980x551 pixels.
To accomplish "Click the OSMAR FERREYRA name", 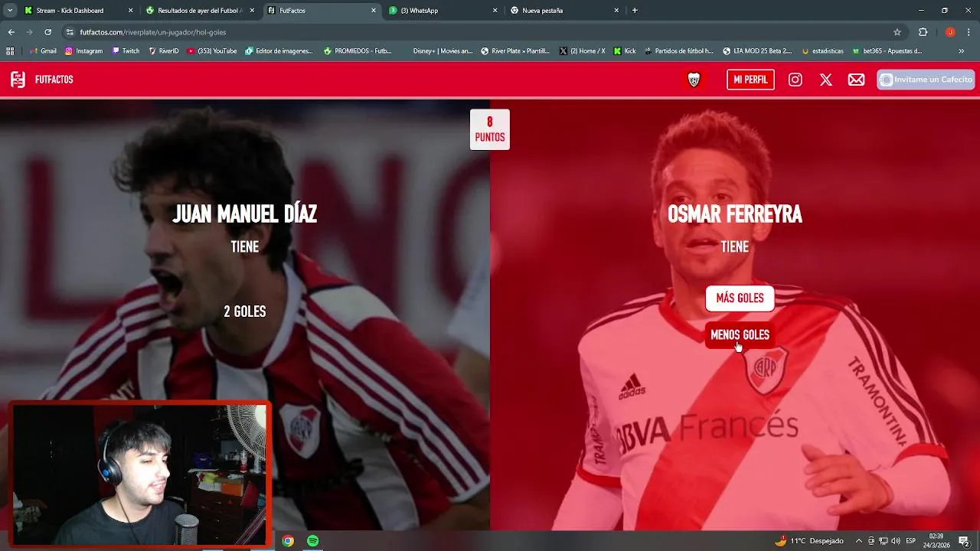I will coord(735,214).
